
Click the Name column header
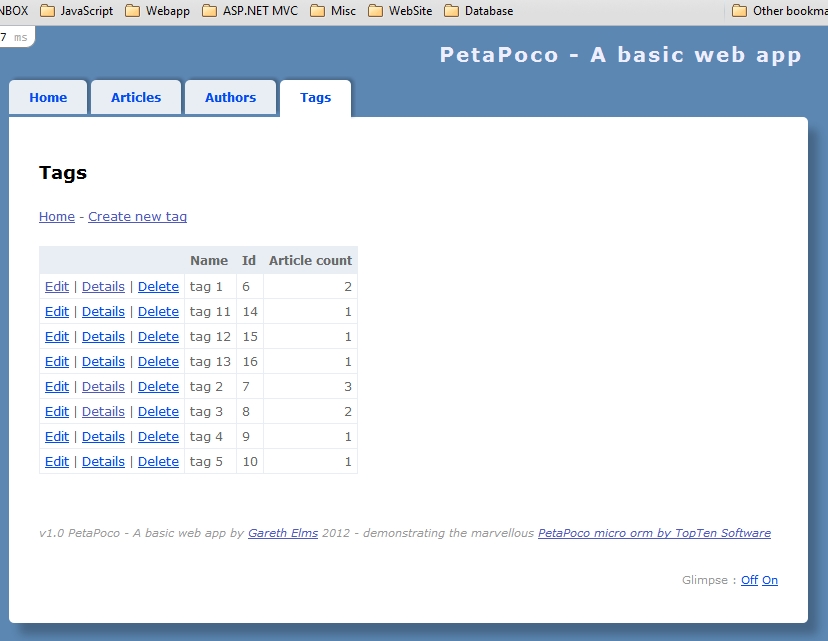point(209,261)
